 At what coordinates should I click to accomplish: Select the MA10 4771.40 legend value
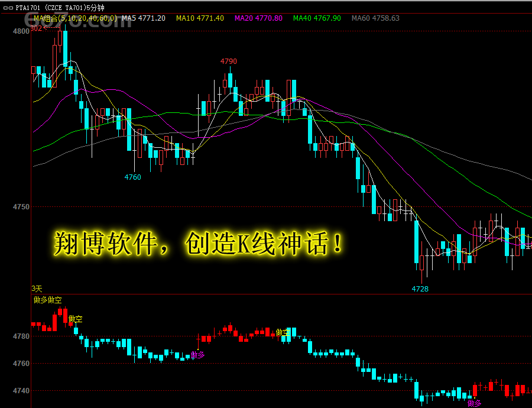tap(200, 18)
